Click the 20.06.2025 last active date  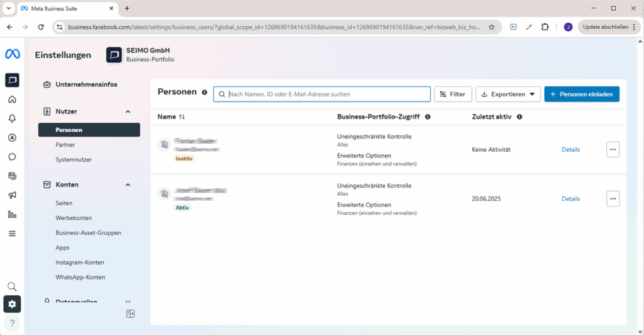click(486, 198)
